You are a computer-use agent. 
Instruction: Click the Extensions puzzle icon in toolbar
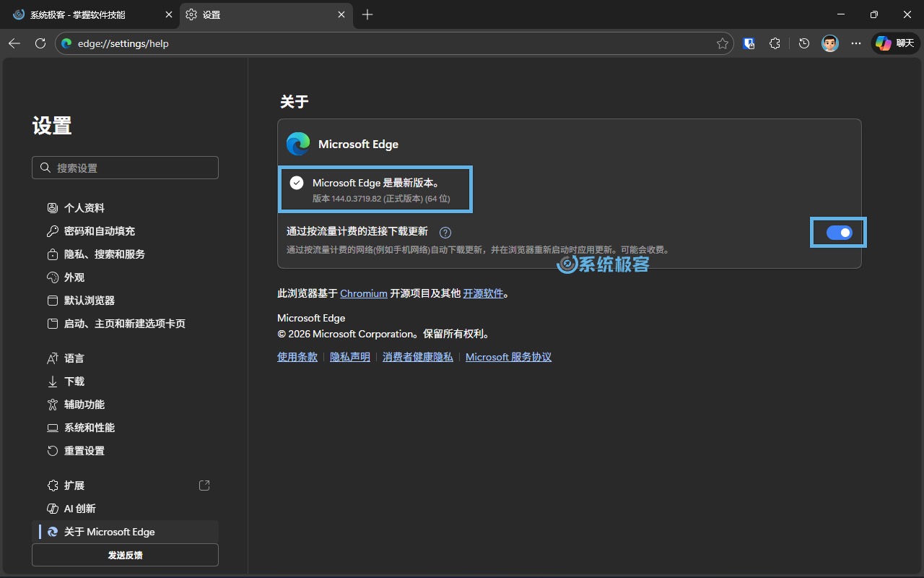point(775,43)
